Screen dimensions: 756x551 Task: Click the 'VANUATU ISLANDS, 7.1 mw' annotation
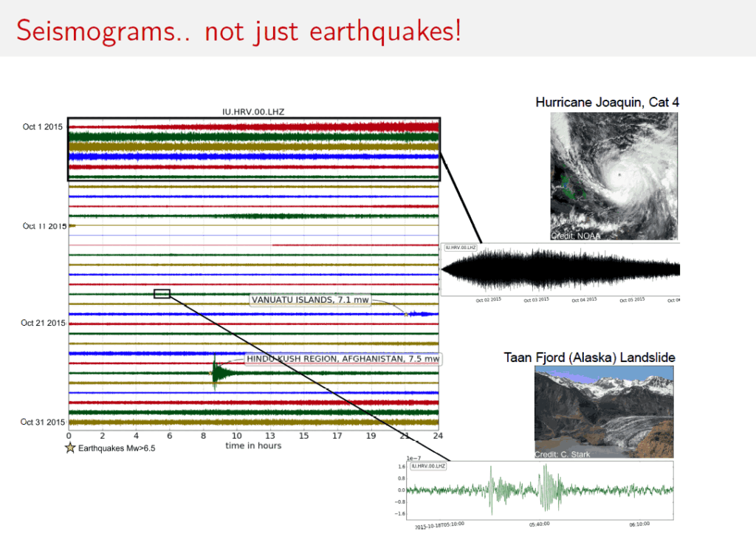coord(310,300)
